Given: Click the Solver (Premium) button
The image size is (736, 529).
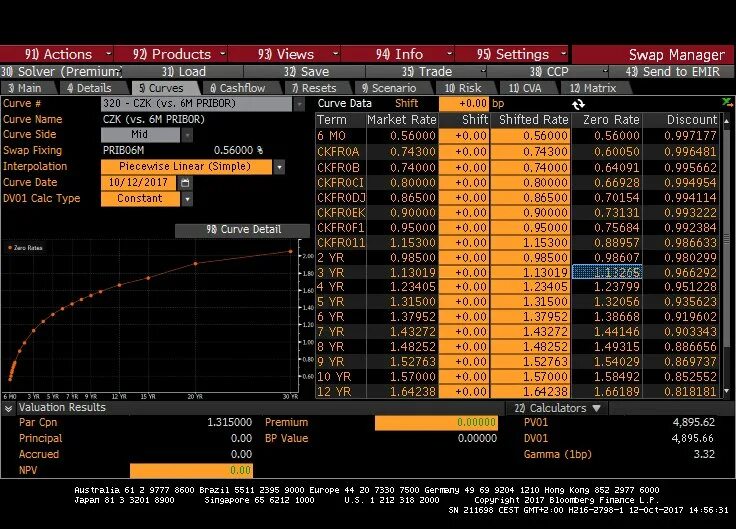Looking at the screenshot, I should [x=61, y=72].
